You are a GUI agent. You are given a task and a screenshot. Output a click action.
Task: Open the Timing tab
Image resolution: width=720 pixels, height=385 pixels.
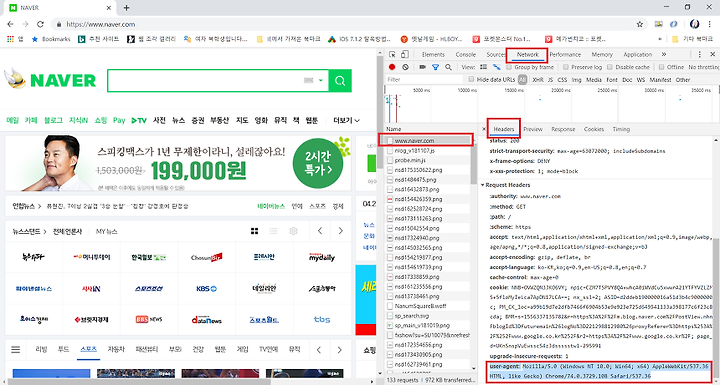[x=621, y=129]
